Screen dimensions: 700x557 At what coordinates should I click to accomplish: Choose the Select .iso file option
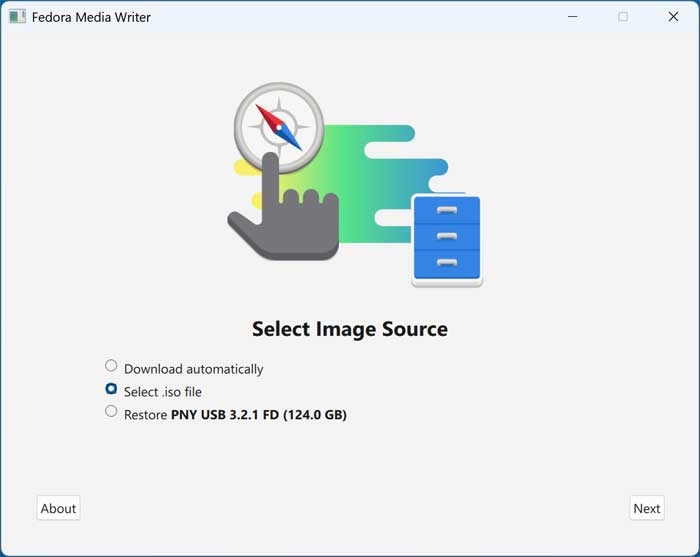(111, 389)
